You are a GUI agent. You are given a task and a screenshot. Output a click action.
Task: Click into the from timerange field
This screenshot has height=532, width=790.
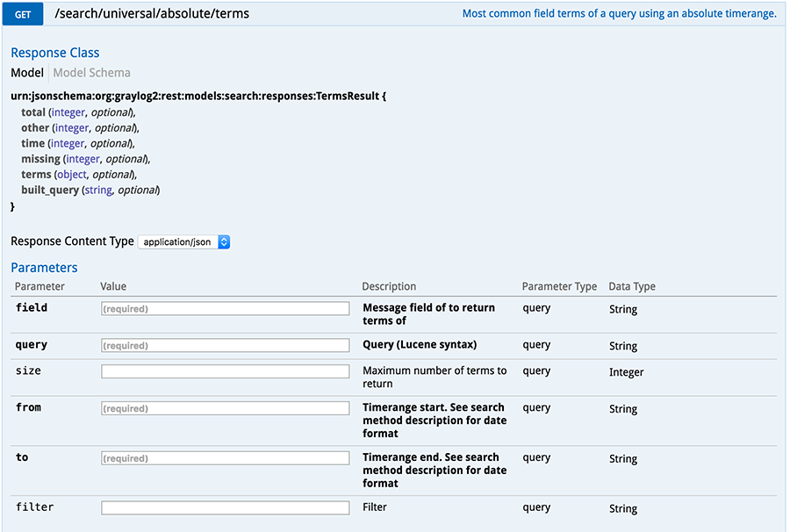[x=226, y=408]
